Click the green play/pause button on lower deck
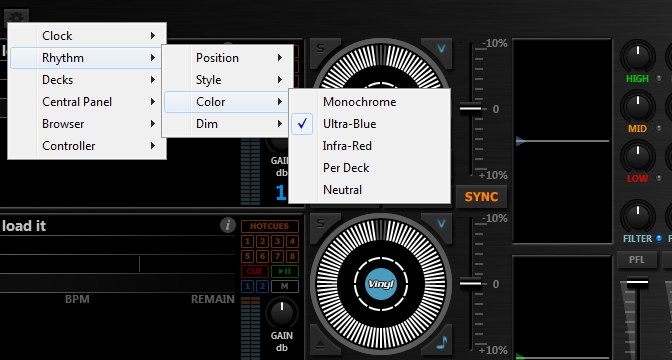The width and height of the screenshot is (672, 360). 285,271
